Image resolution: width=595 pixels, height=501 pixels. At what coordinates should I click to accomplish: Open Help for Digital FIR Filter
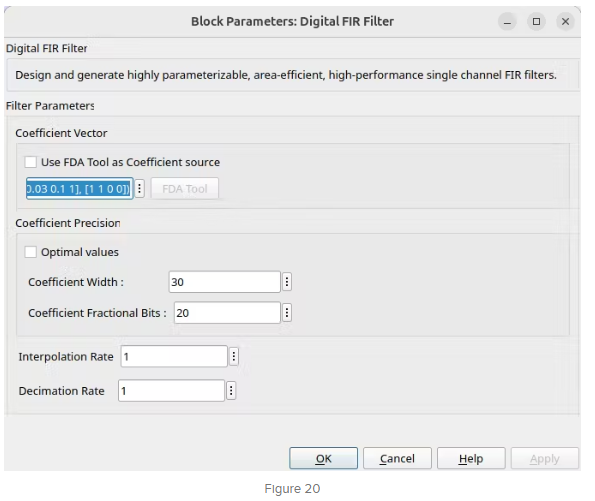(471, 458)
